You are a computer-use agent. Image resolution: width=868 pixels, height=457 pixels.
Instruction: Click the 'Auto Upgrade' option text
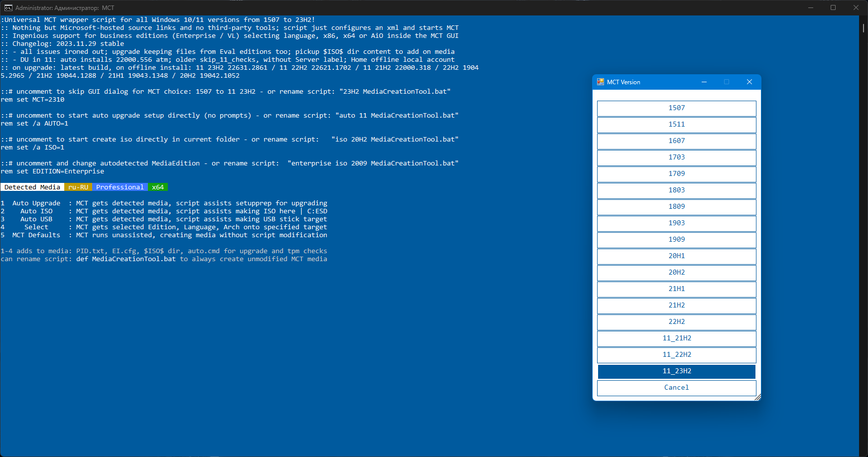click(x=36, y=203)
